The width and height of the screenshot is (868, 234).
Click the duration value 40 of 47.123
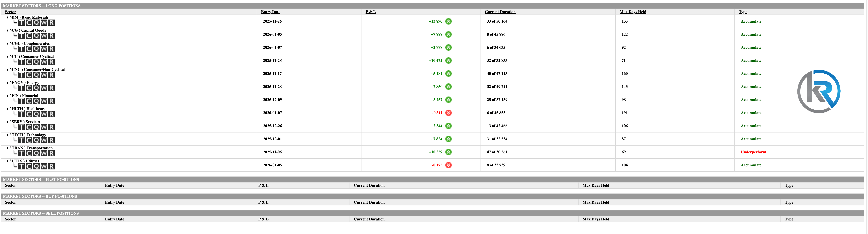click(497, 73)
